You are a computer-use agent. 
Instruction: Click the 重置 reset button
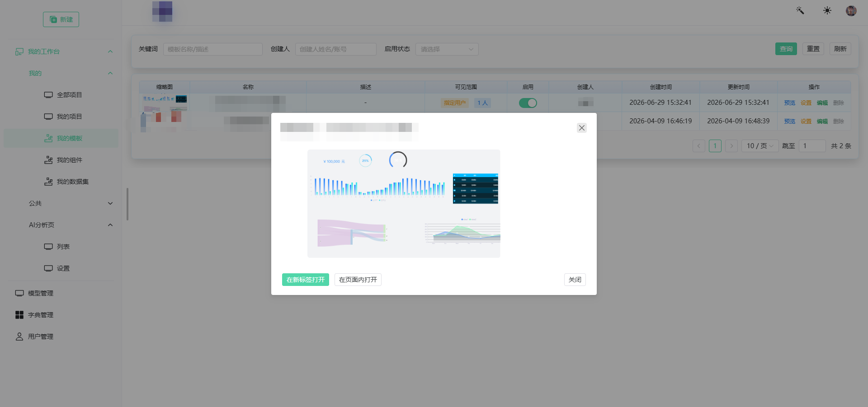coord(813,49)
